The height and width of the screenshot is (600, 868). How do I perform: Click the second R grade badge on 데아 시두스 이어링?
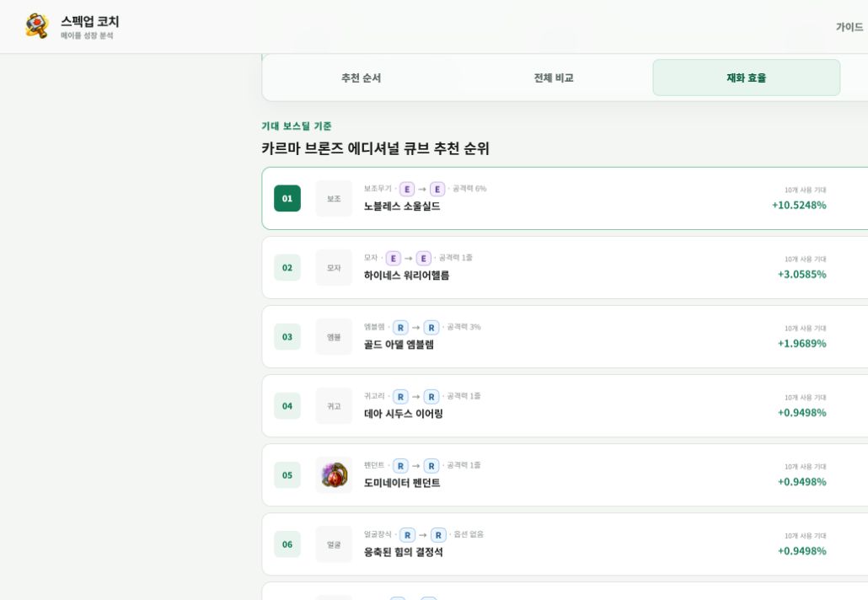click(x=431, y=397)
